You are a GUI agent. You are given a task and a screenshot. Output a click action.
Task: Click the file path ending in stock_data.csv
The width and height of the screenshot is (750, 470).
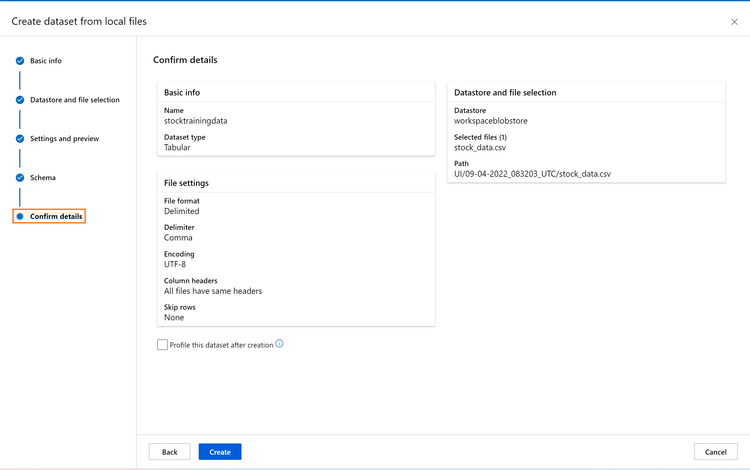532,174
